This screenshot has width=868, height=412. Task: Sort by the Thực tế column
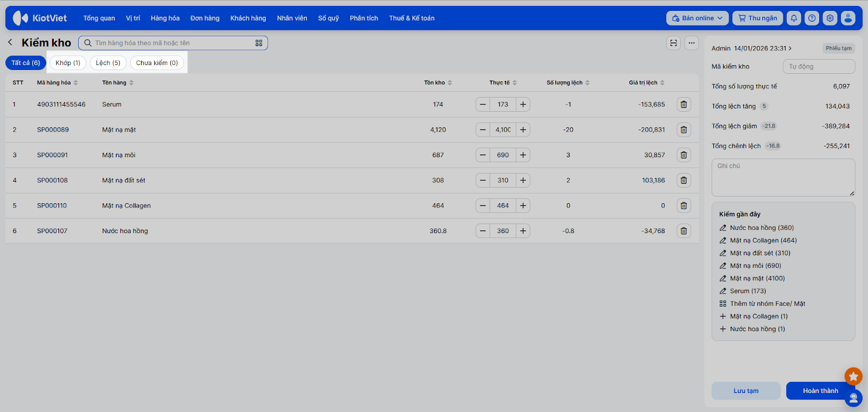click(x=503, y=82)
